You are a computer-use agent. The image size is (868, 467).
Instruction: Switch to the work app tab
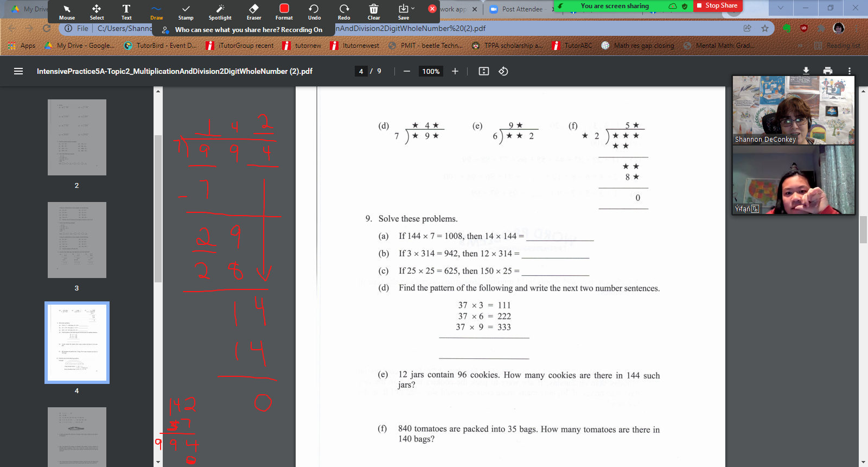454,9
